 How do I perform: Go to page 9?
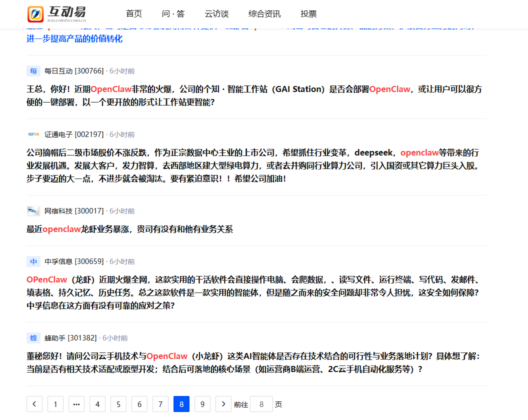202,404
